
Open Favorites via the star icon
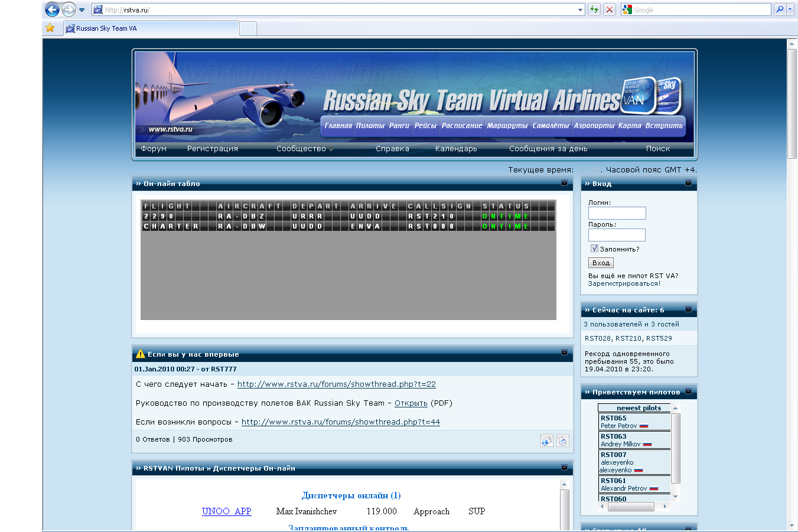coord(50,28)
